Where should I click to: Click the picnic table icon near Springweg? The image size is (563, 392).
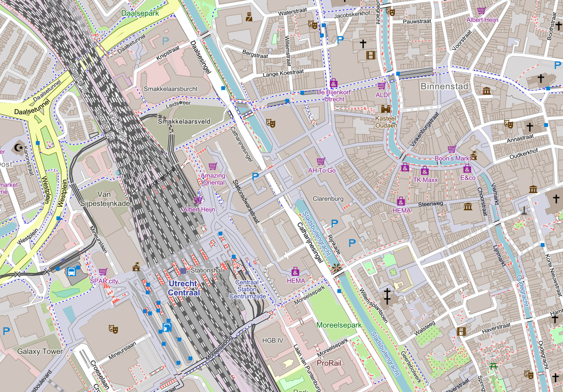click(x=493, y=366)
